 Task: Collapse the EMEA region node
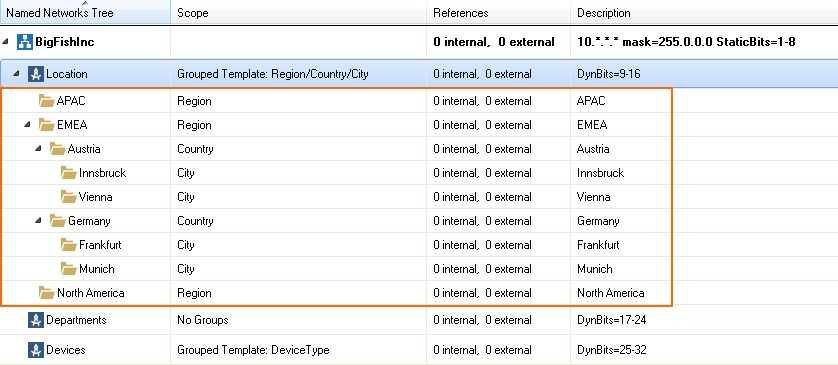pos(27,125)
